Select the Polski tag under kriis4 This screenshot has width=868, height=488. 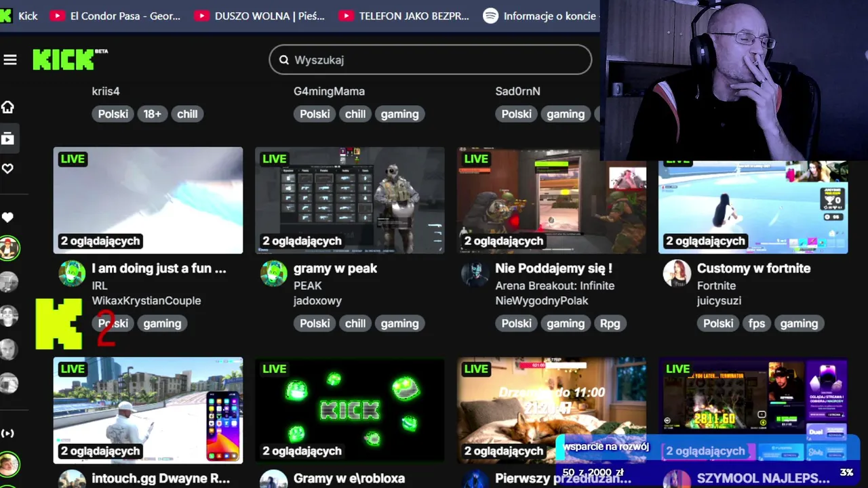pyautogui.click(x=113, y=114)
